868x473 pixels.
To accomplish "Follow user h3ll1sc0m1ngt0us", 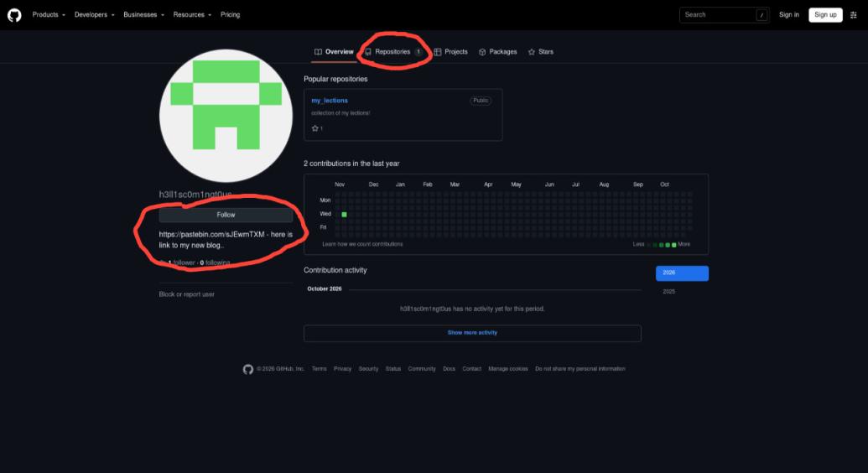I will [x=226, y=215].
